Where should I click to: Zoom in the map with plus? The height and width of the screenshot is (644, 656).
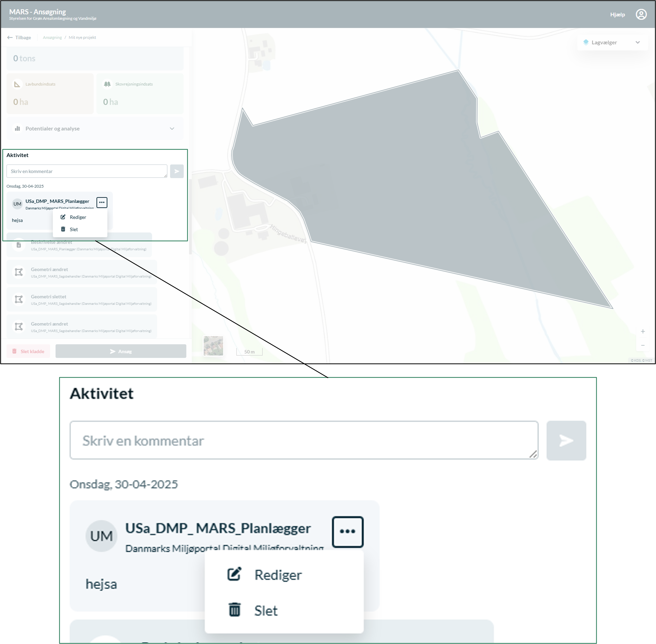tap(643, 331)
